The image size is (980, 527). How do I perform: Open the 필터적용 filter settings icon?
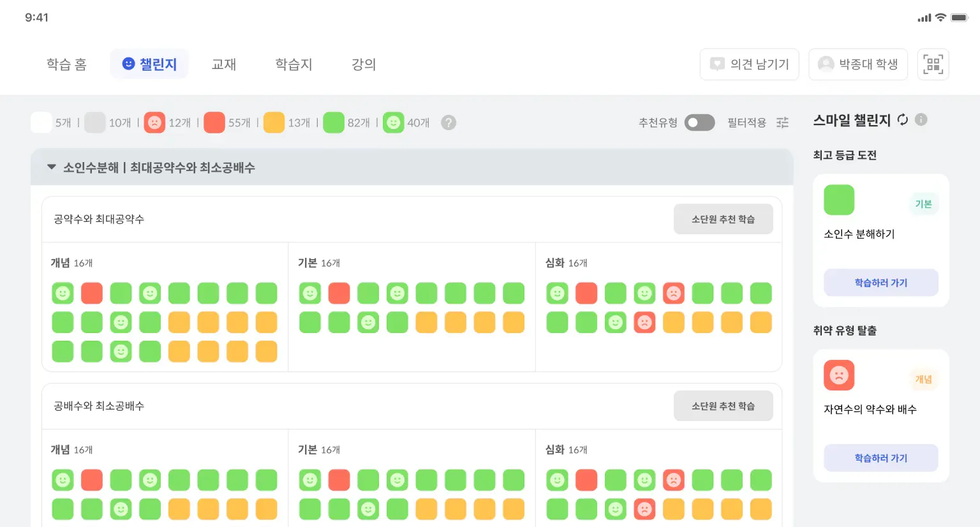782,122
